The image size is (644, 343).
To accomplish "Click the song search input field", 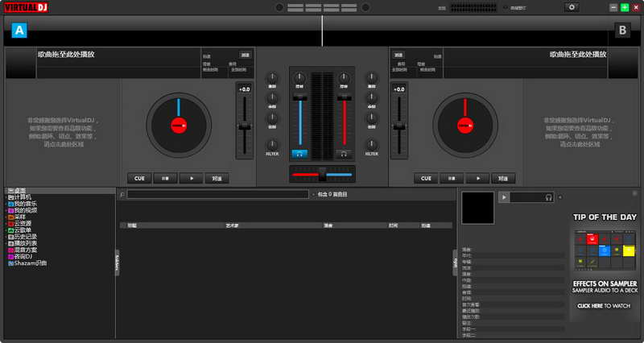I will pyautogui.click(x=217, y=194).
